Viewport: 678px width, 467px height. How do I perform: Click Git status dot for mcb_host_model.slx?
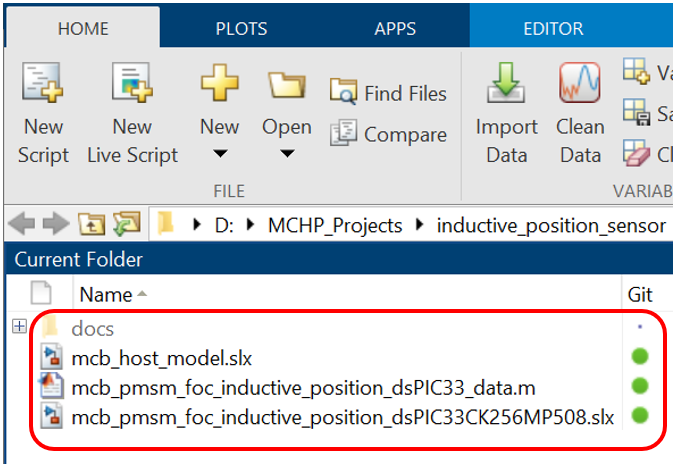[640, 356]
